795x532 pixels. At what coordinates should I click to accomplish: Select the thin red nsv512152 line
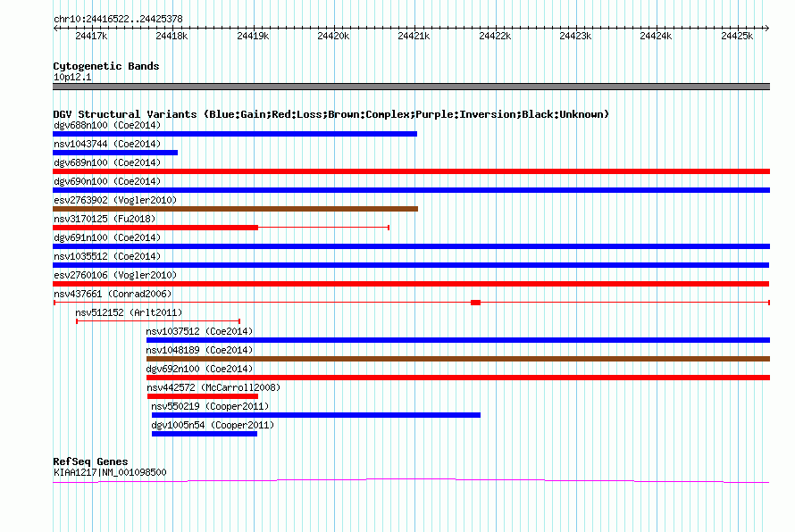[x=158, y=321]
